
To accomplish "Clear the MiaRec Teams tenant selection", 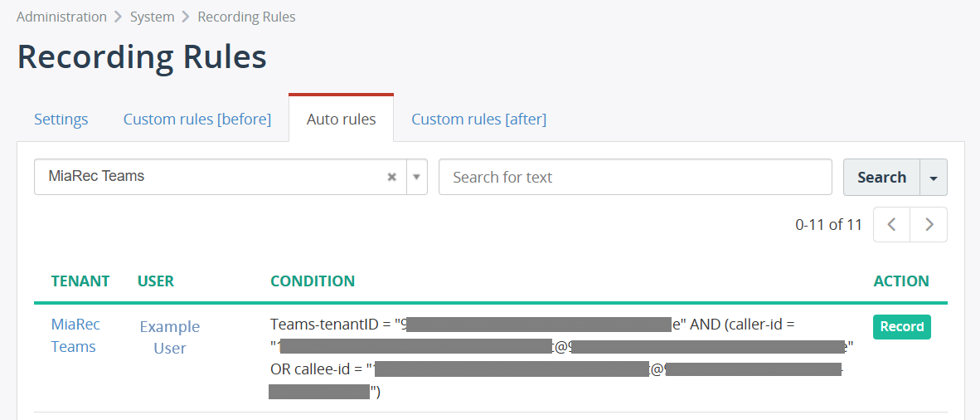I will pos(392,177).
